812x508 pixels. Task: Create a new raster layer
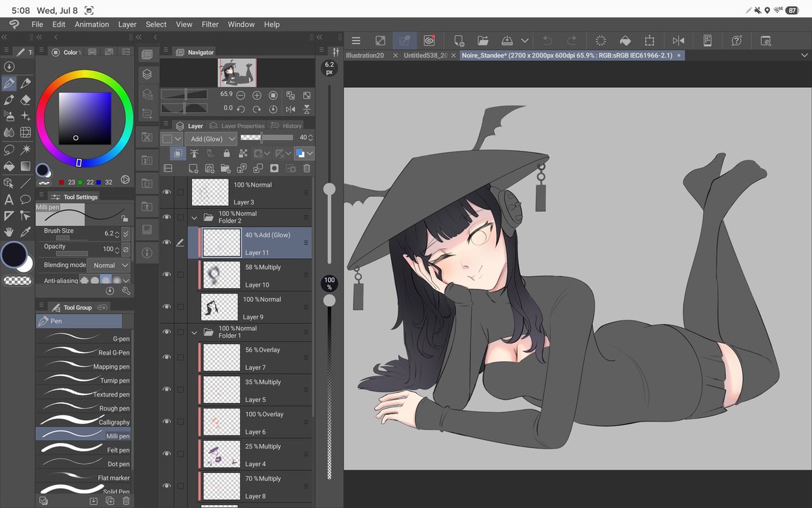coord(194,168)
